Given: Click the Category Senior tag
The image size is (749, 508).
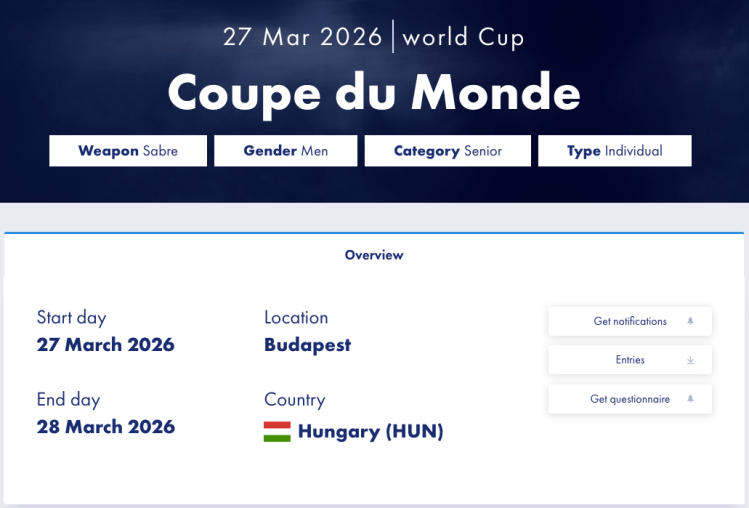Looking at the screenshot, I should [x=448, y=151].
